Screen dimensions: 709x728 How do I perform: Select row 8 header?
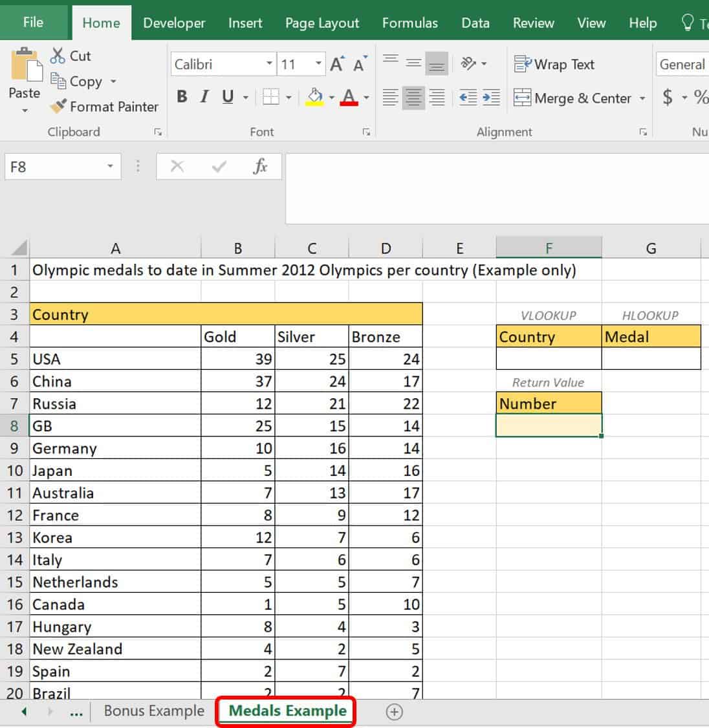click(x=14, y=426)
